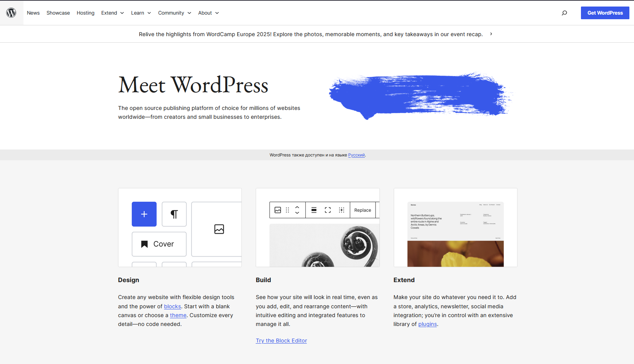634x364 pixels.
Task: Click the blue plus block inserter icon
Action: click(144, 214)
